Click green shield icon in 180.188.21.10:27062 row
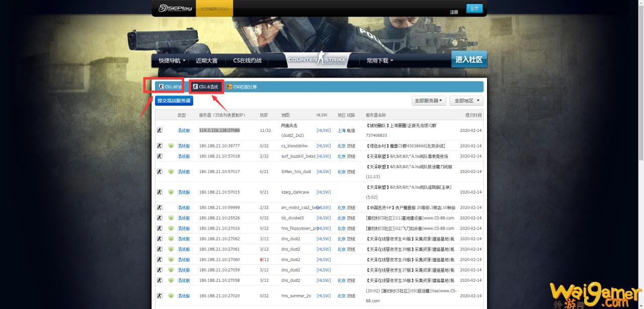Screen dimensions: 644x309 (171, 239)
